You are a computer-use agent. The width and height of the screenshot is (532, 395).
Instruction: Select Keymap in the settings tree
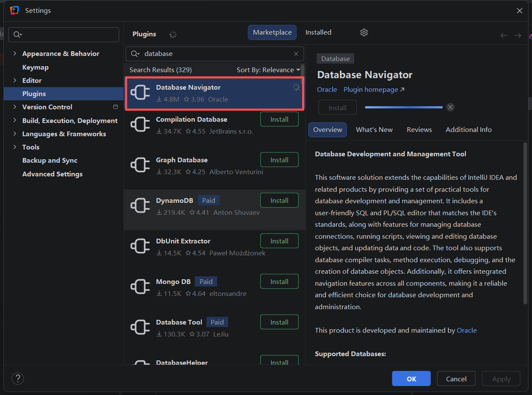(35, 67)
